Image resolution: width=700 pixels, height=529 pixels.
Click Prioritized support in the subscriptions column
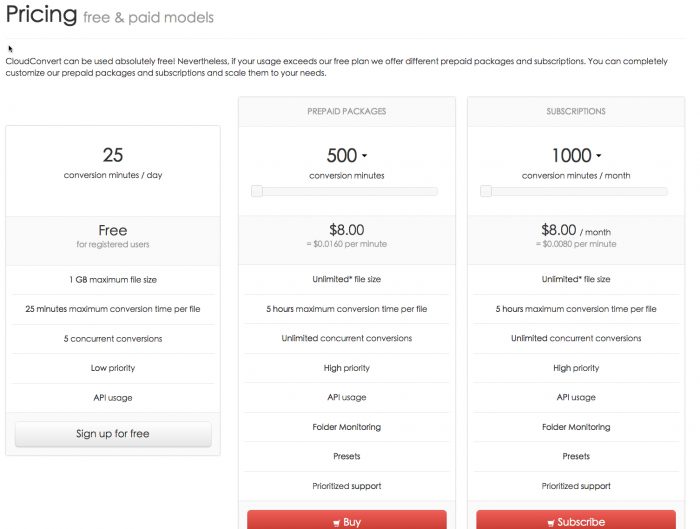pyautogui.click(x=576, y=486)
